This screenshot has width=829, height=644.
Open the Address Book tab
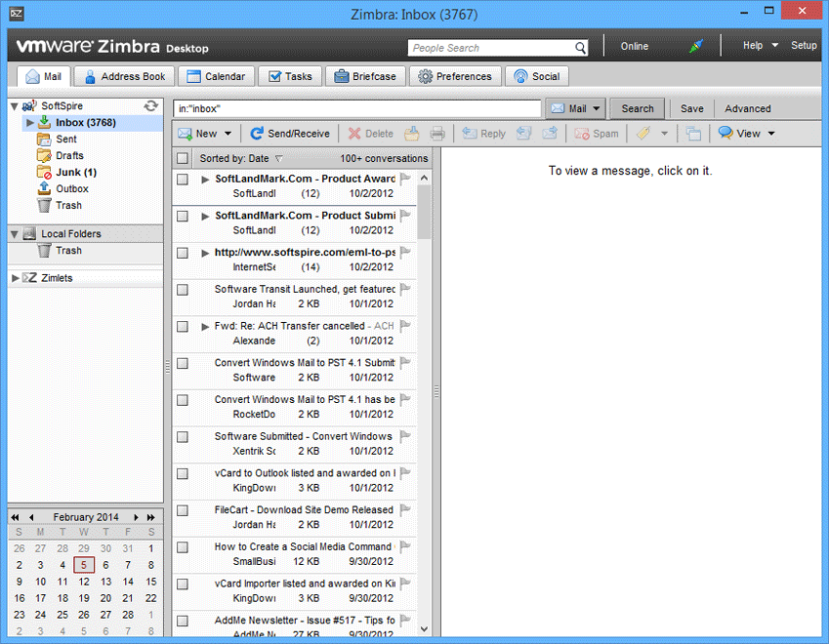pyautogui.click(x=124, y=76)
